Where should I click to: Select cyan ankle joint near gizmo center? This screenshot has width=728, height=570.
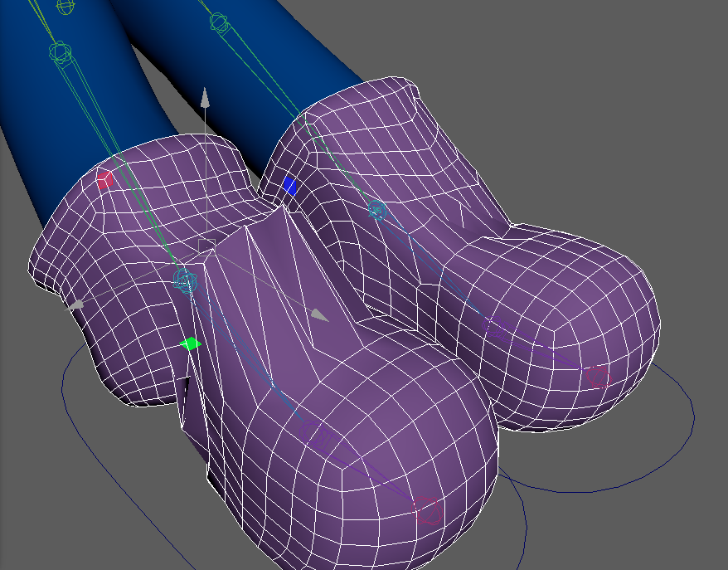[x=186, y=281]
